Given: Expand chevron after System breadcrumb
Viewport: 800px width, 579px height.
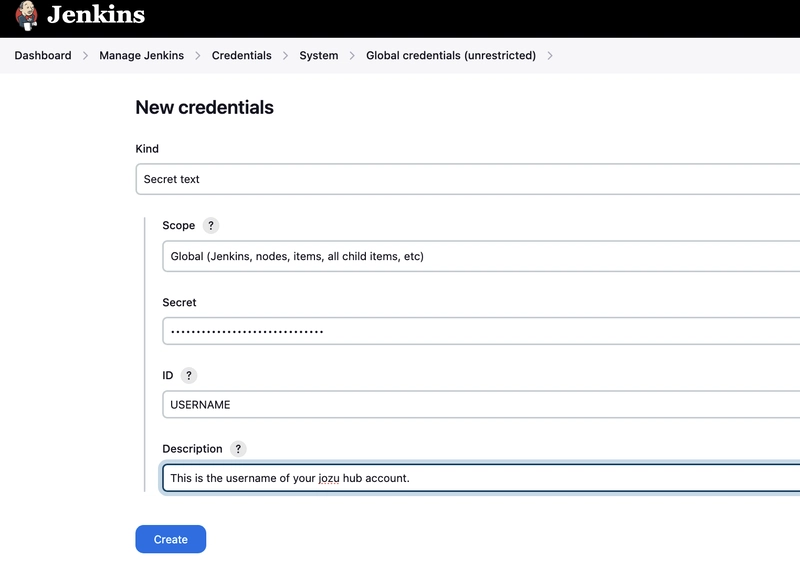Looking at the screenshot, I should 352,56.
